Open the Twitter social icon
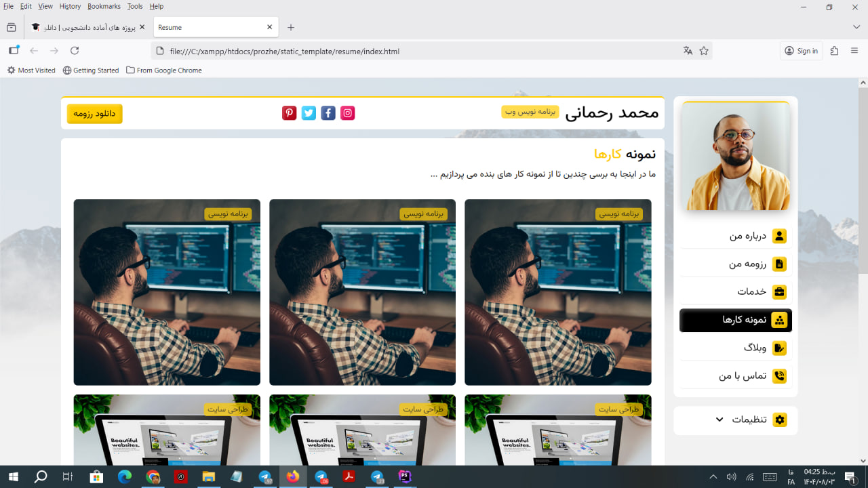 click(309, 113)
